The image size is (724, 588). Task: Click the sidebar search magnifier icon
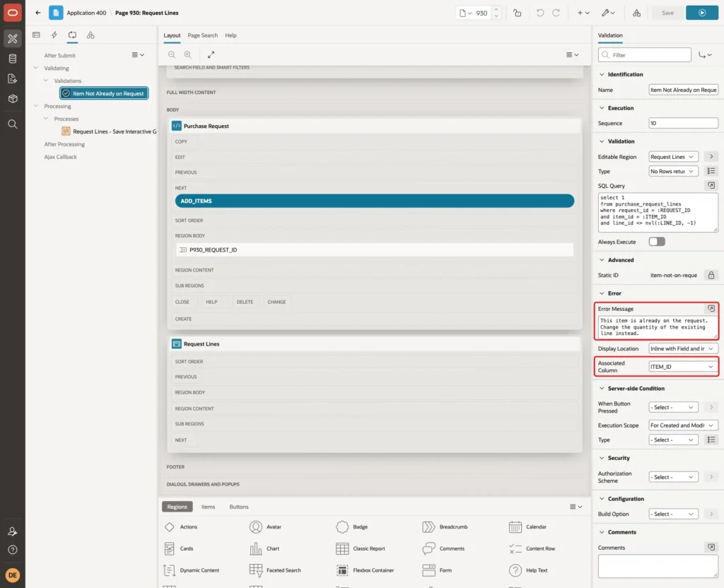(x=13, y=124)
